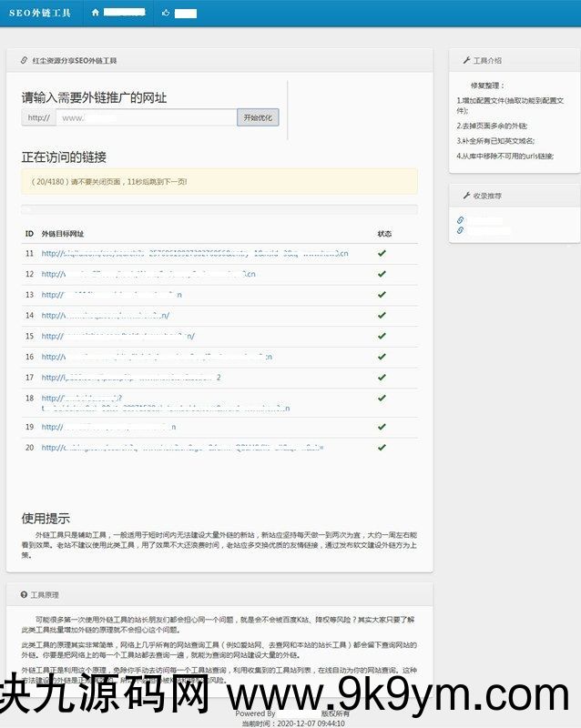Click the 请输入需要外链推广的网址 heading

coord(94,97)
